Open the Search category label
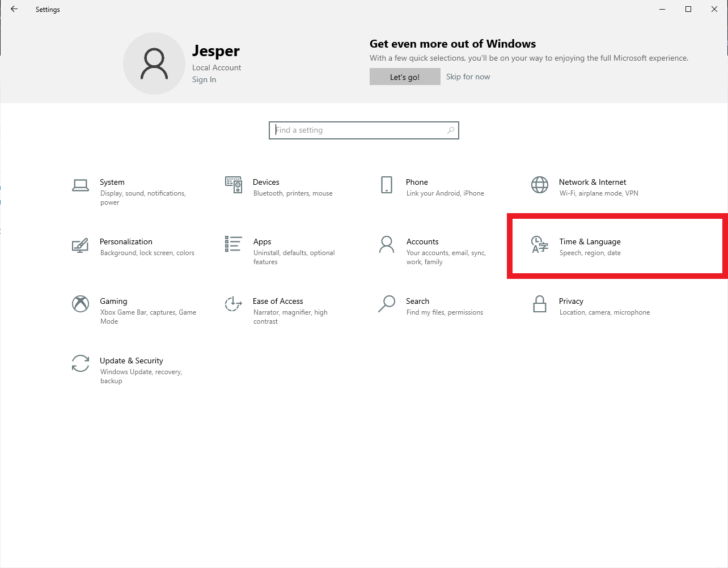The image size is (728, 568). pos(417,301)
